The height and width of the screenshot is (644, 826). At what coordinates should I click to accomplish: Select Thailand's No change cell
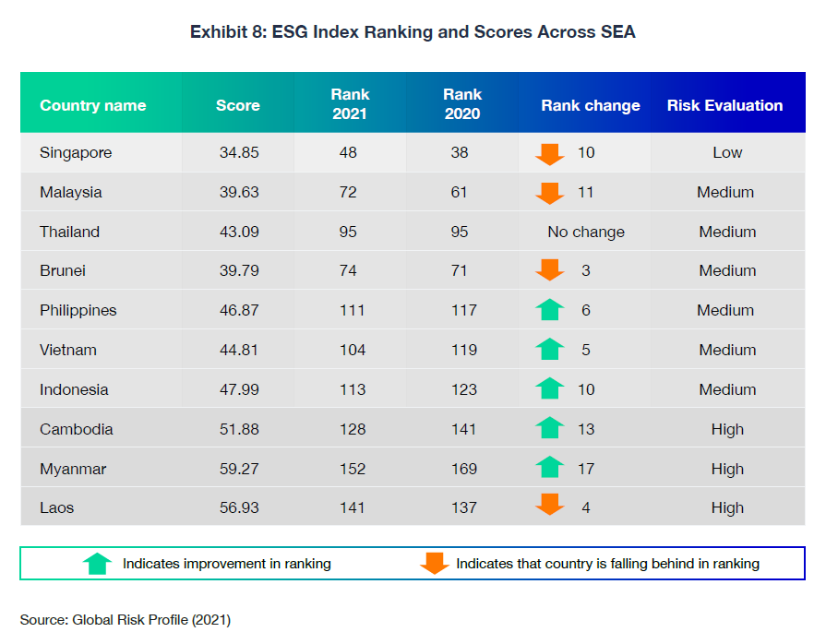tap(586, 232)
